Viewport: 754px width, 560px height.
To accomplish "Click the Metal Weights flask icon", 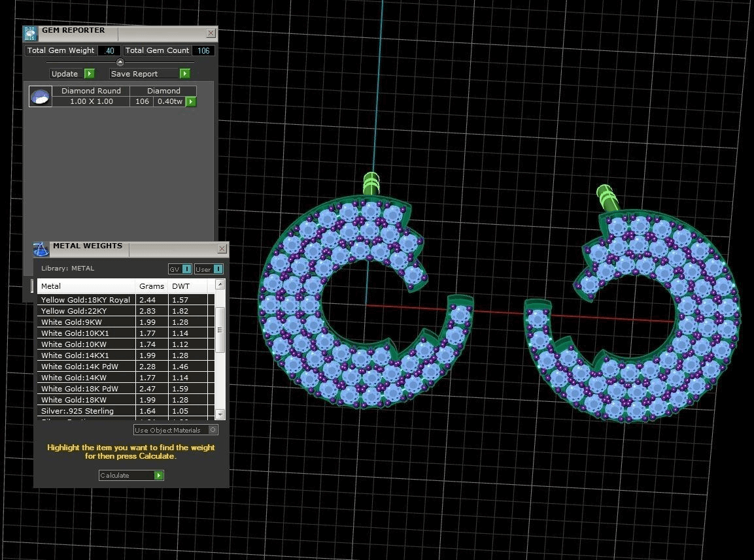I will 41,249.
